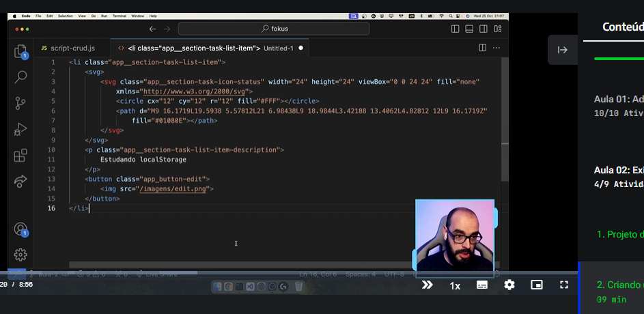The height and width of the screenshot is (314, 644).
Task: Open the View menu
Action: click(82, 16)
